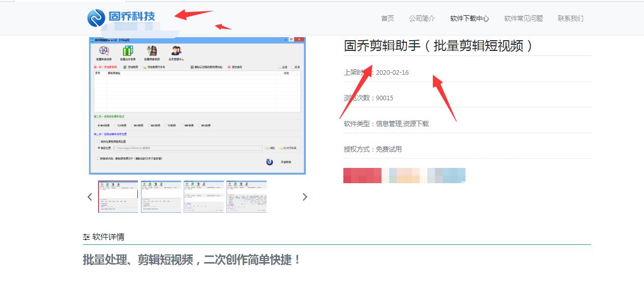This screenshot has height=287, width=644.
Task: Click 删除已选择的原视频地址 in the preview
Action: pyautogui.click(x=207, y=67)
